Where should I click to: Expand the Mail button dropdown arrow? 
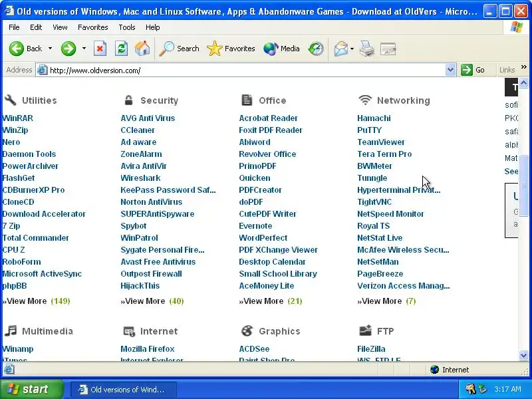click(x=352, y=49)
